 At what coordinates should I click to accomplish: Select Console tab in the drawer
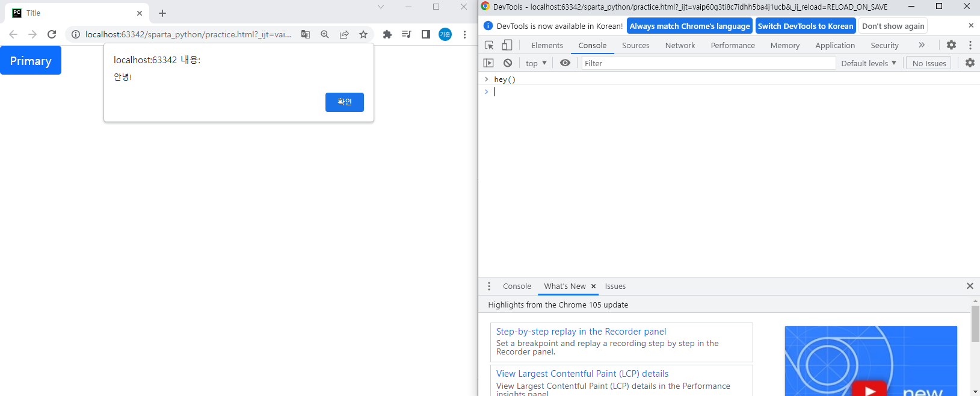(x=517, y=286)
